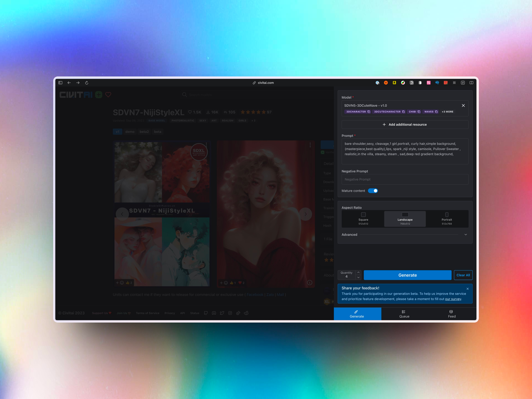Click the Clear All button
This screenshot has height=399, width=532.
coord(463,275)
